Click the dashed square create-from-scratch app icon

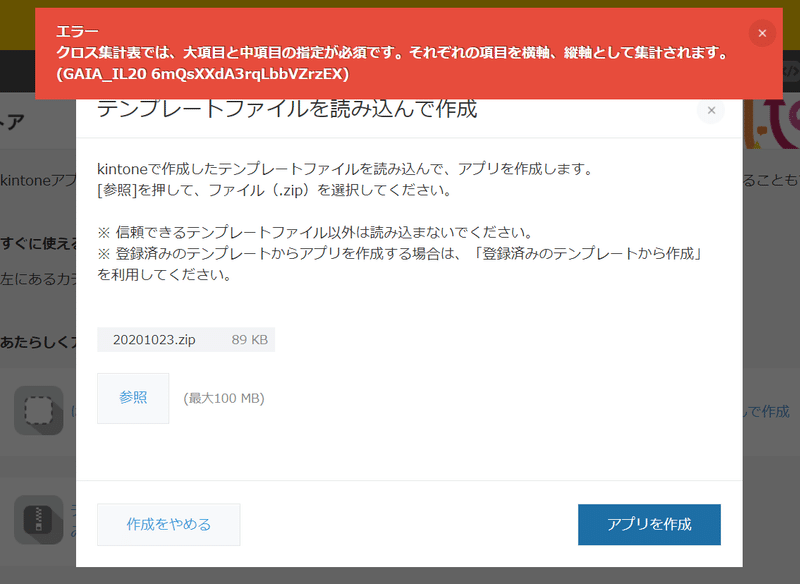coord(39,410)
